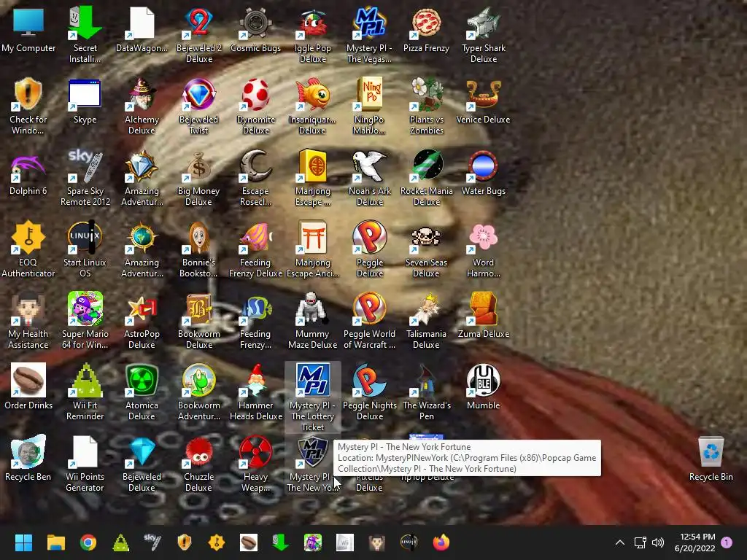Select Mystery PI - The Lottery Ticket
The height and width of the screenshot is (560, 747).
tap(312, 397)
